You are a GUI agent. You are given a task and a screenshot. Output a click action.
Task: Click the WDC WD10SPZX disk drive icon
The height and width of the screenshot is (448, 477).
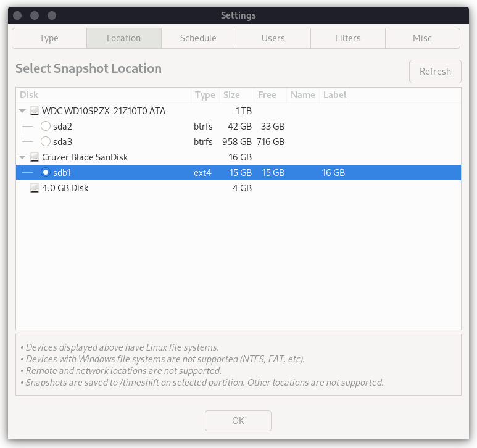(x=35, y=111)
